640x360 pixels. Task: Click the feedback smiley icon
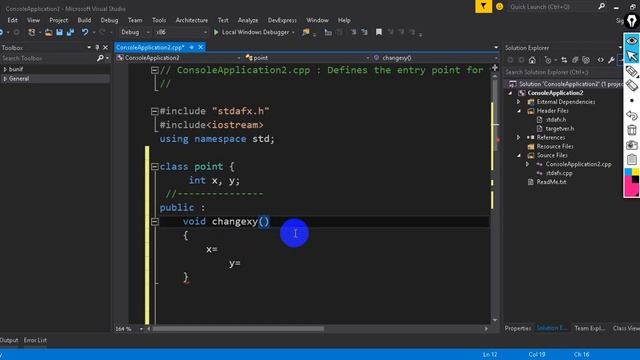click(x=499, y=7)
